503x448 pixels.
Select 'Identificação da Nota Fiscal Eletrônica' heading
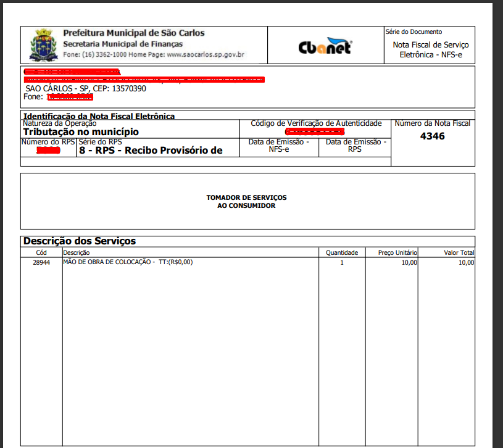99,116
